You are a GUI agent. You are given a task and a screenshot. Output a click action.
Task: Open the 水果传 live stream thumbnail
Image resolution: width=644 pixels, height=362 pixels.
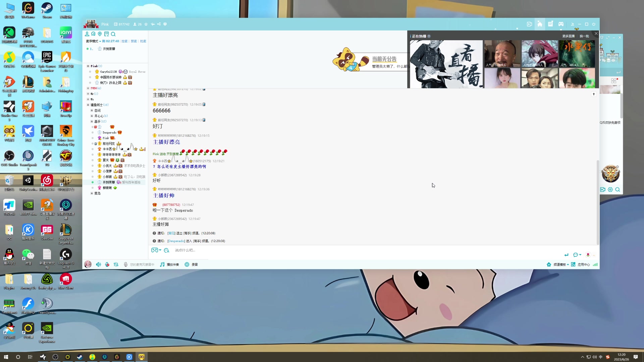click(x=577, y=54)
